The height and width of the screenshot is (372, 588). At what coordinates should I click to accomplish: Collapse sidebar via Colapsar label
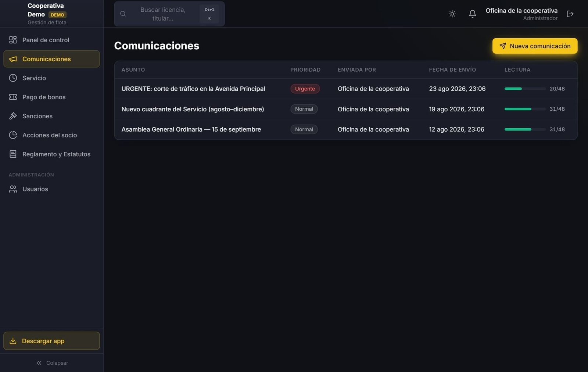[57, 363]
